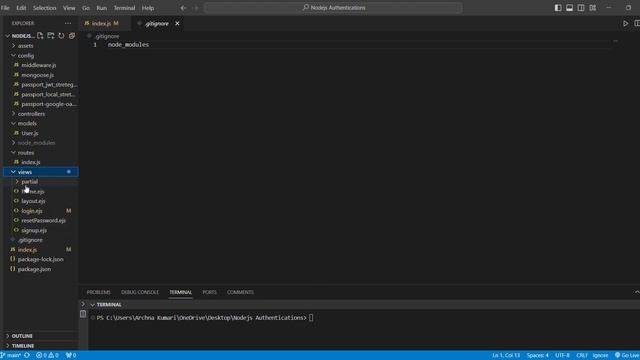
Task: Click the main branch indicator in status bar
Action: click(x=11, y=355)
